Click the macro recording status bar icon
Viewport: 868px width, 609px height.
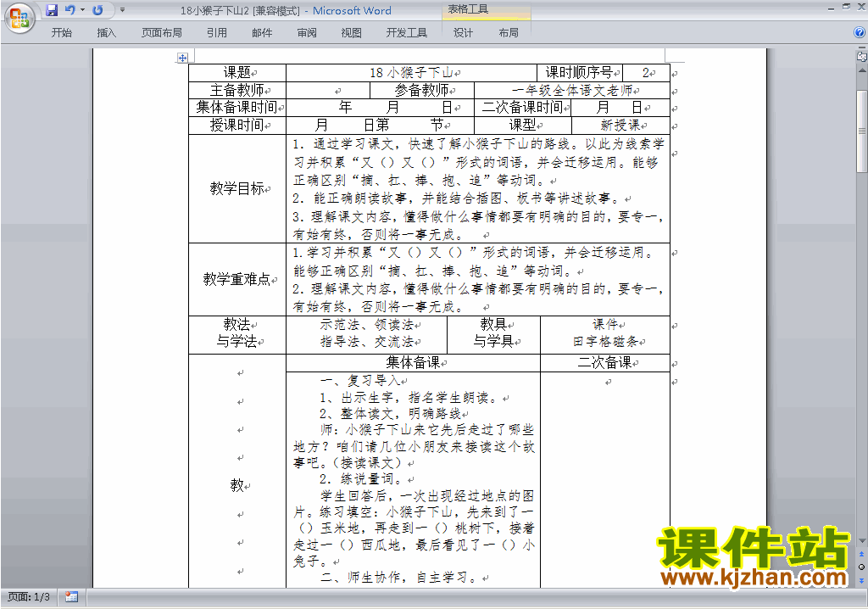click(x=71, y=597)
